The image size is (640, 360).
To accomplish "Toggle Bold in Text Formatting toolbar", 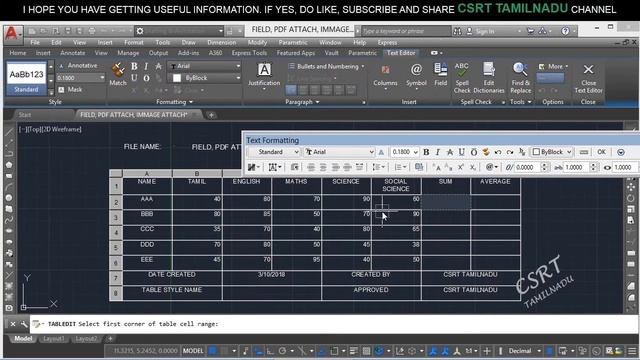I will point(426,152).
